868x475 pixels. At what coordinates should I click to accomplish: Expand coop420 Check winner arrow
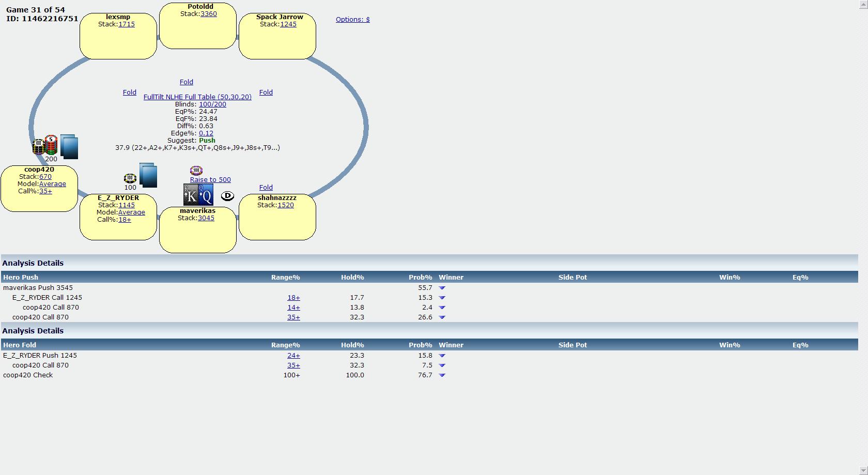442,375
